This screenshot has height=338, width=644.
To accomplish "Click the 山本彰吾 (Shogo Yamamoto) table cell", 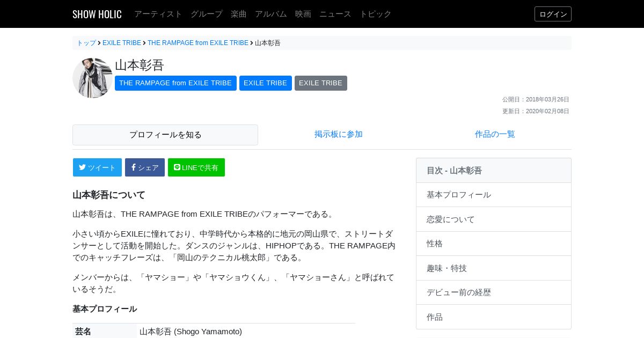I will point(246,332).
